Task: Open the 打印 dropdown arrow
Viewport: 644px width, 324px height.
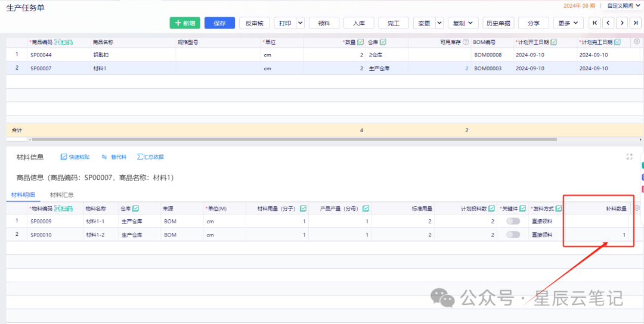Action: tap(300, 23)
